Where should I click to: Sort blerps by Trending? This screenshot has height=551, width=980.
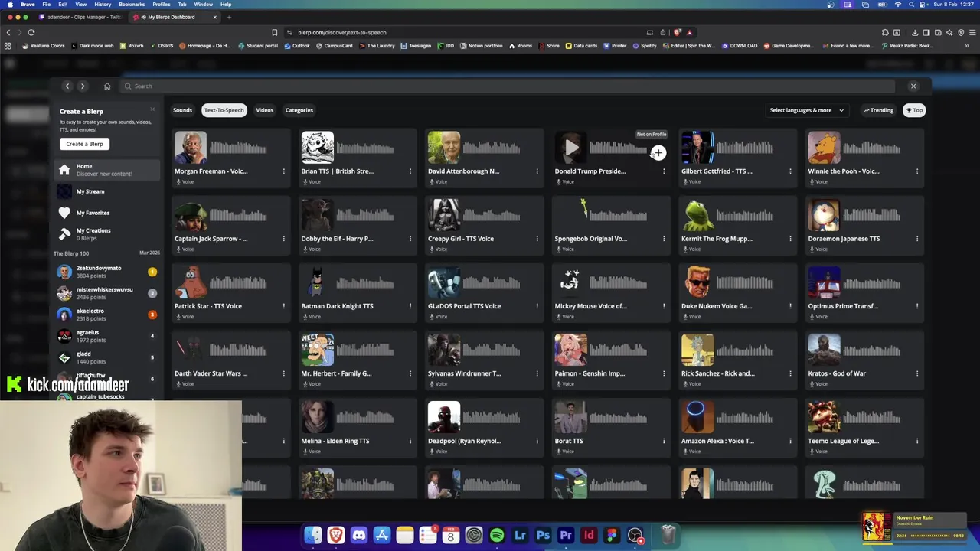click(x=879, y=110)
